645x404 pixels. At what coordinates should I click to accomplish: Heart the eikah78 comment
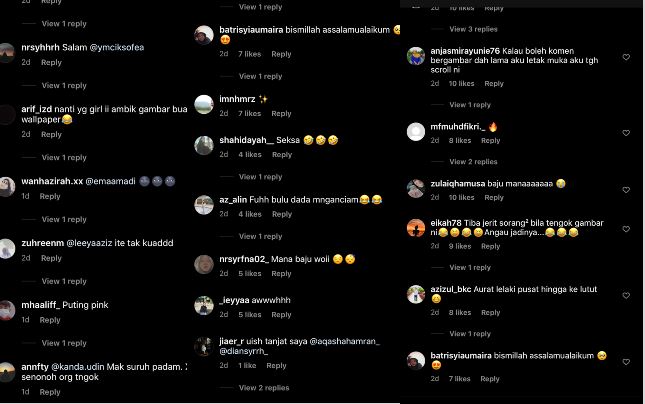(626, 229)
